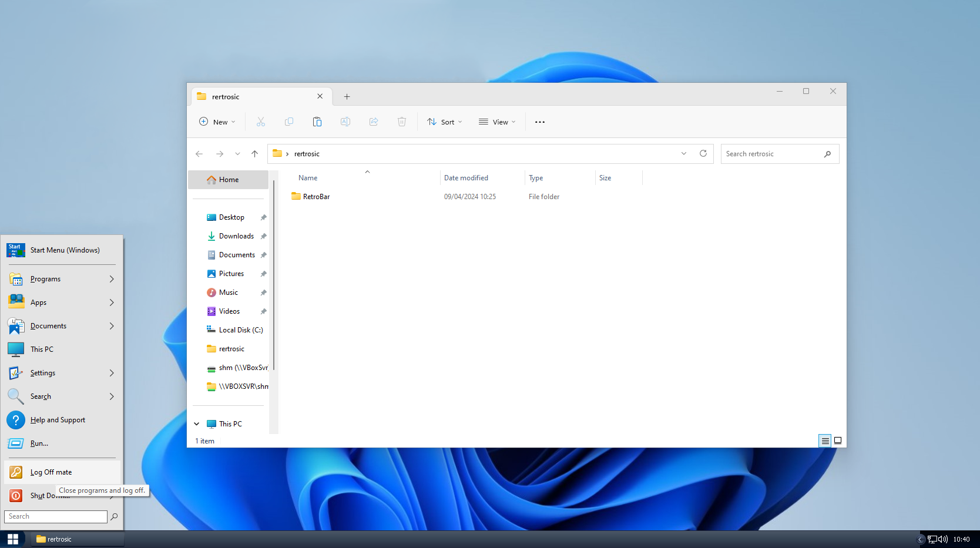Open Help and Support
This screenshot has width=980, height=548.
(x=62, y=420)
